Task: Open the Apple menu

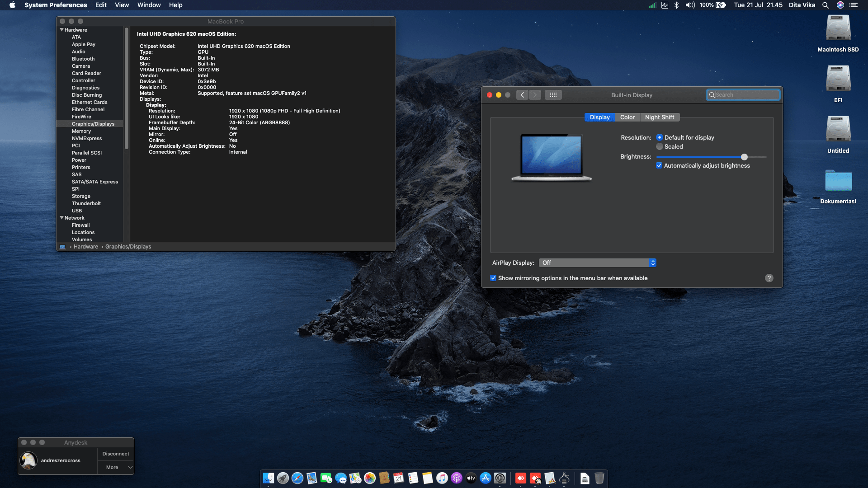Action: point(12,5)
